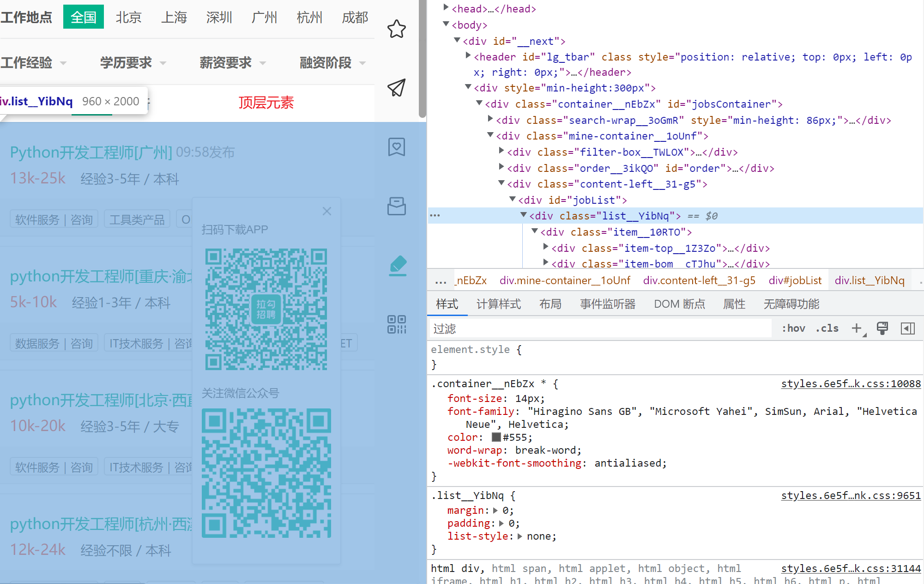
Task: Switch to the 布局 tab
Action: coord(550,304)
